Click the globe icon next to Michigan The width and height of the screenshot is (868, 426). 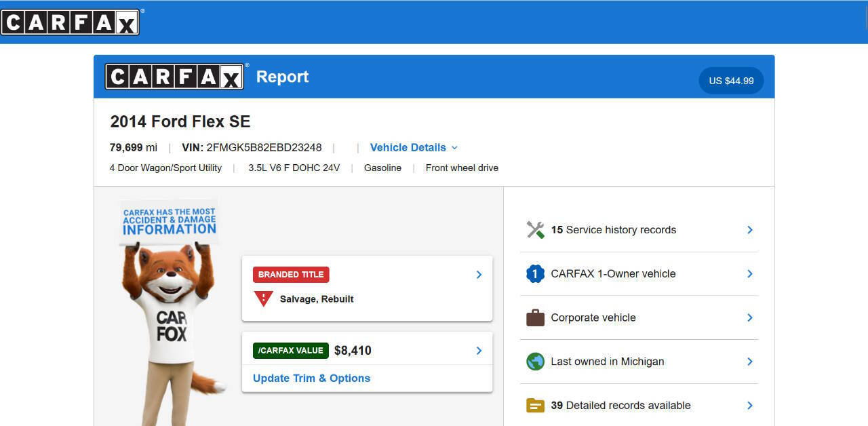(x=535, y=362)
